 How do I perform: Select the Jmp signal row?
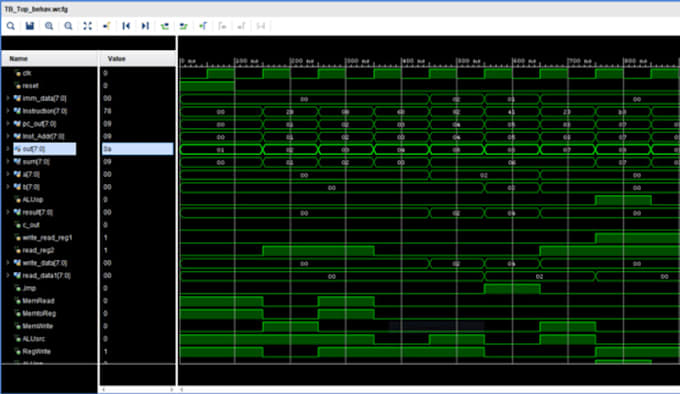(x=29, y=288)
